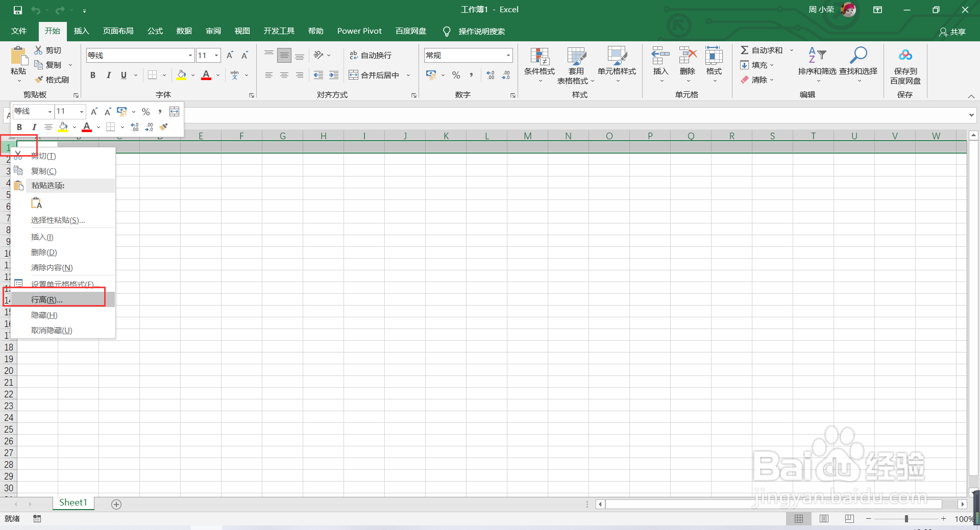Decrease decimal places in ribbon
Image resolution: width=980 pixels, height=530 pixels.
click(506, 75)
